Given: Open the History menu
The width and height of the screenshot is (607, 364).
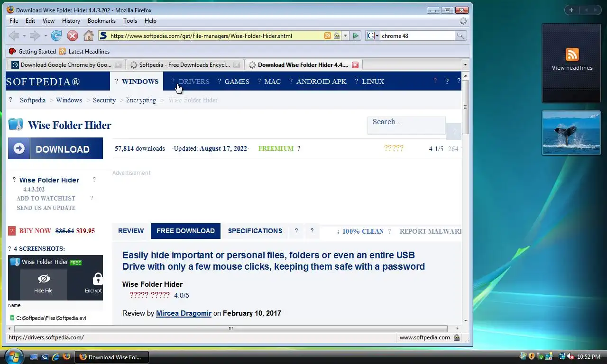Looking at the screenshot, I should (x=71, y=21).
